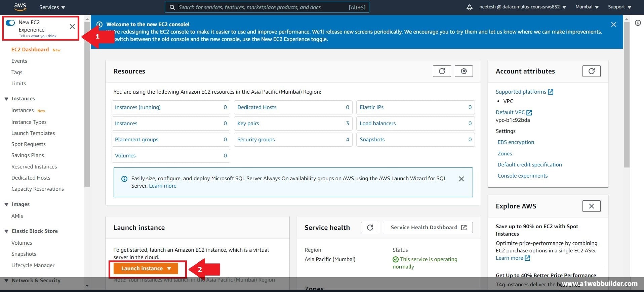Click the Placement groups resource link
The width and height of the screenshot is (644, 292).
pos(136,140)
